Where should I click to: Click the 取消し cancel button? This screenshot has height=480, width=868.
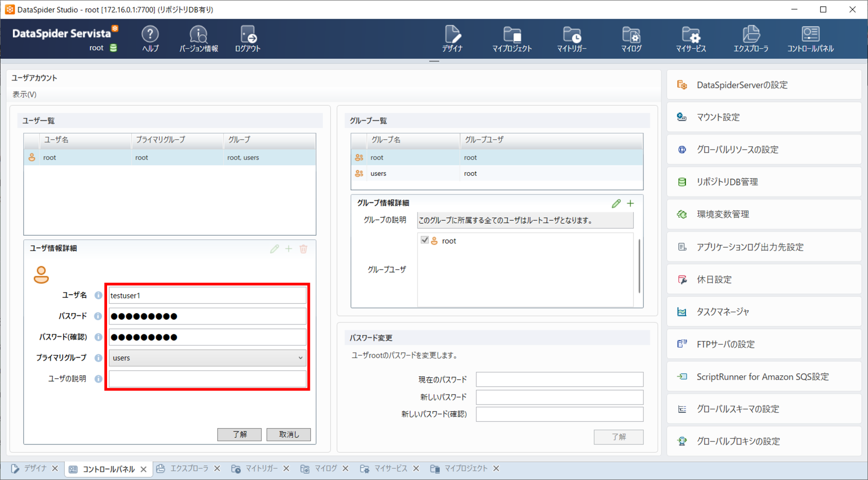point(289,435)
